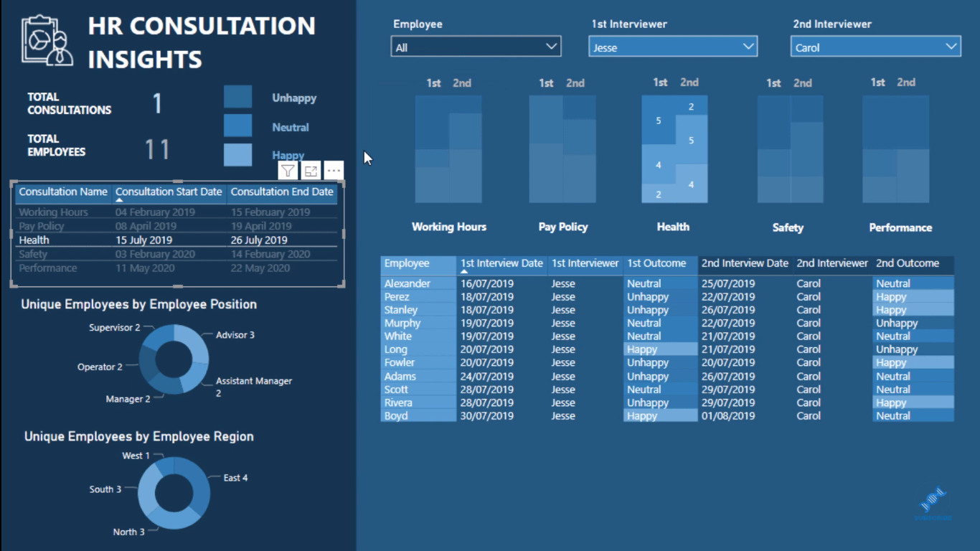The height and width of the screenshot is (551, 980).
Task: Select the Working Hours consultation row
Action: (x=176, y=212)
